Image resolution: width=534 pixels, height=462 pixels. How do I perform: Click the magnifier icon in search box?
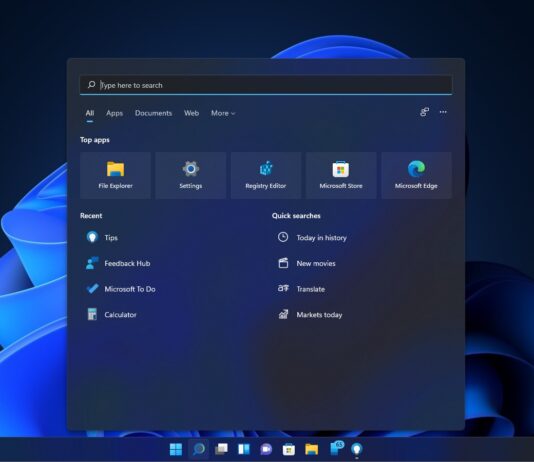[91, 84]
